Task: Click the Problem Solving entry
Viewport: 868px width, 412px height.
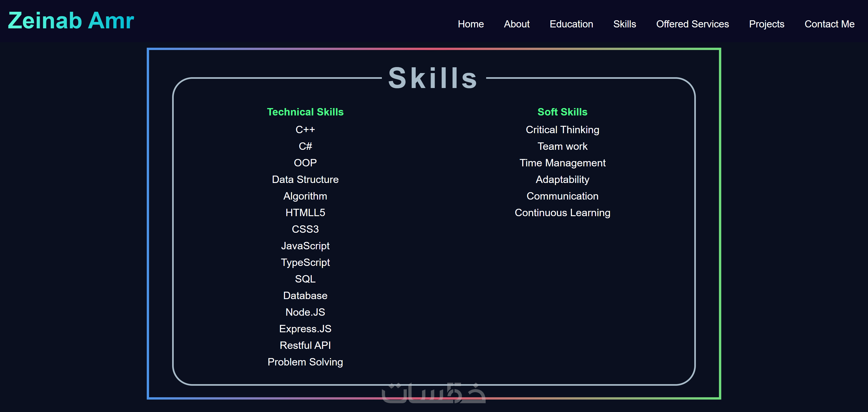Action: click(305, 362)
